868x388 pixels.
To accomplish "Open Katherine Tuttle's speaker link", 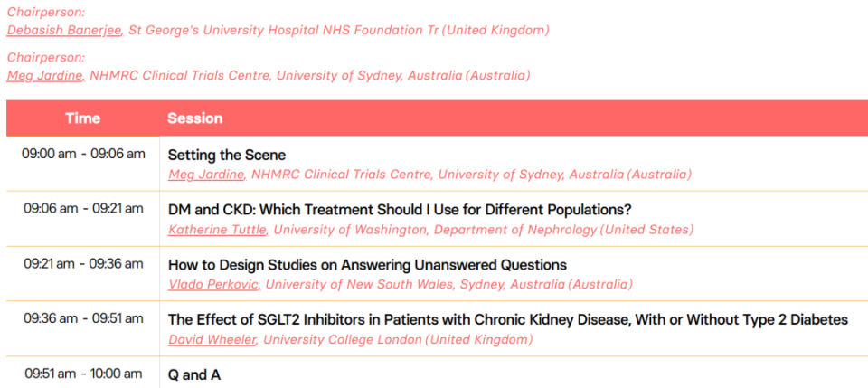I will (x=217, y=230).
